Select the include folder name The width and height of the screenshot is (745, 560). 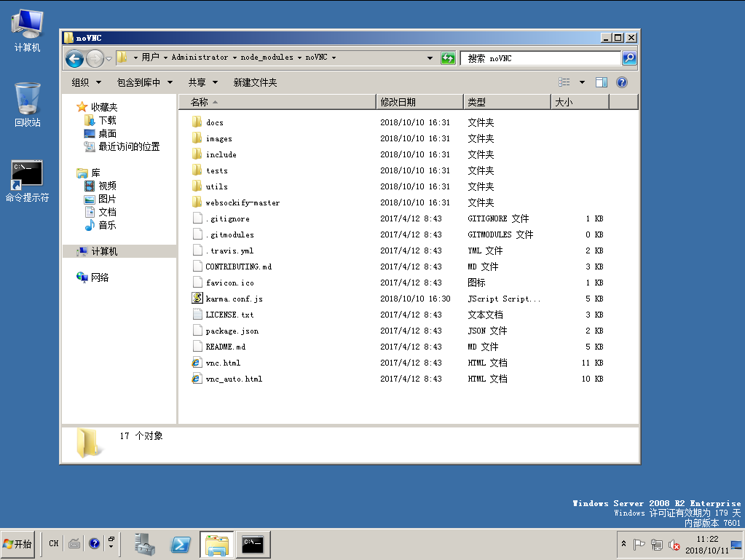coord(221,154)
